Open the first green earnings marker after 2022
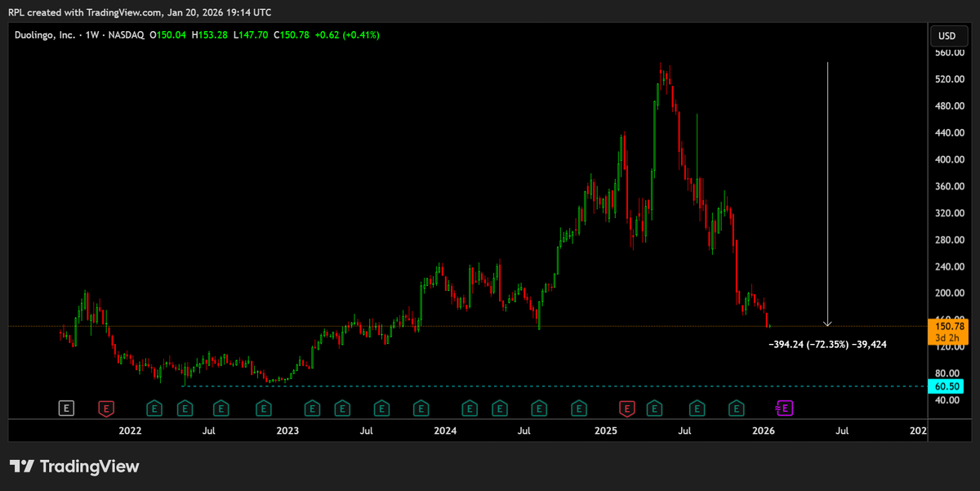980x491 pixels. click(153, 407)
